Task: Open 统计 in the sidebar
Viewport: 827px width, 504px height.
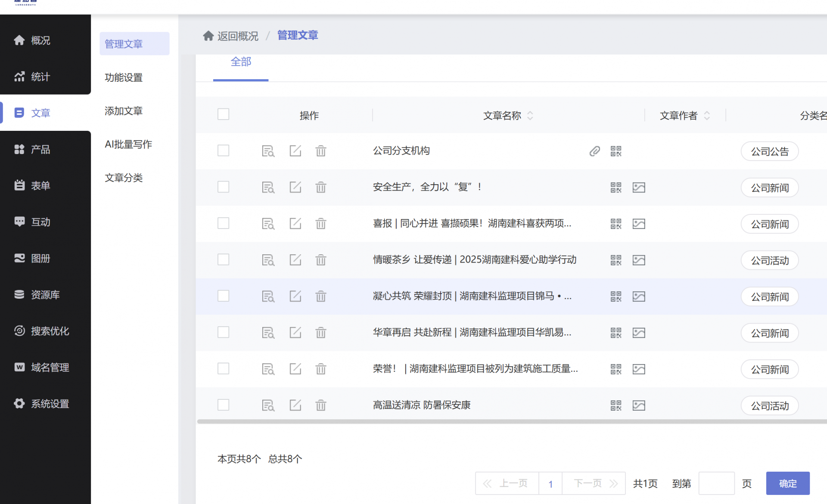Action: 45,77
